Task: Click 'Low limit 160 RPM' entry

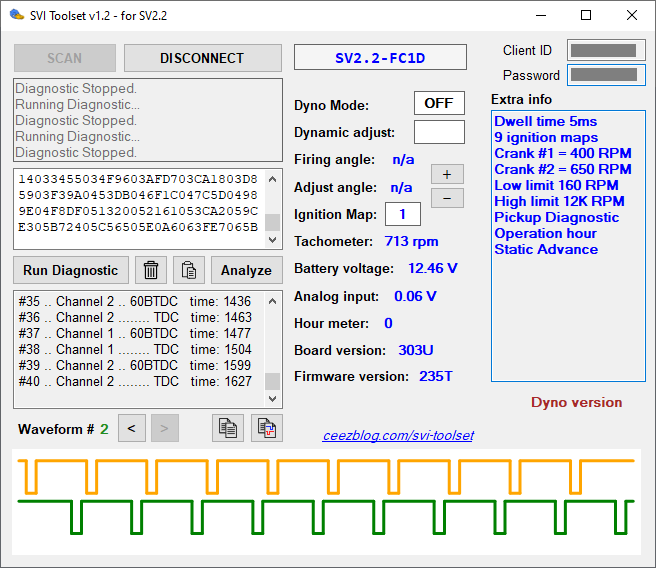Action: tap(556, 185)
